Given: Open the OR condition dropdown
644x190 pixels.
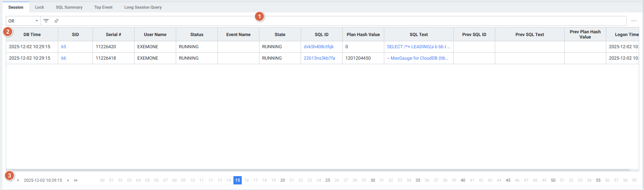Looking at the screenshot, I should point(23,21).
